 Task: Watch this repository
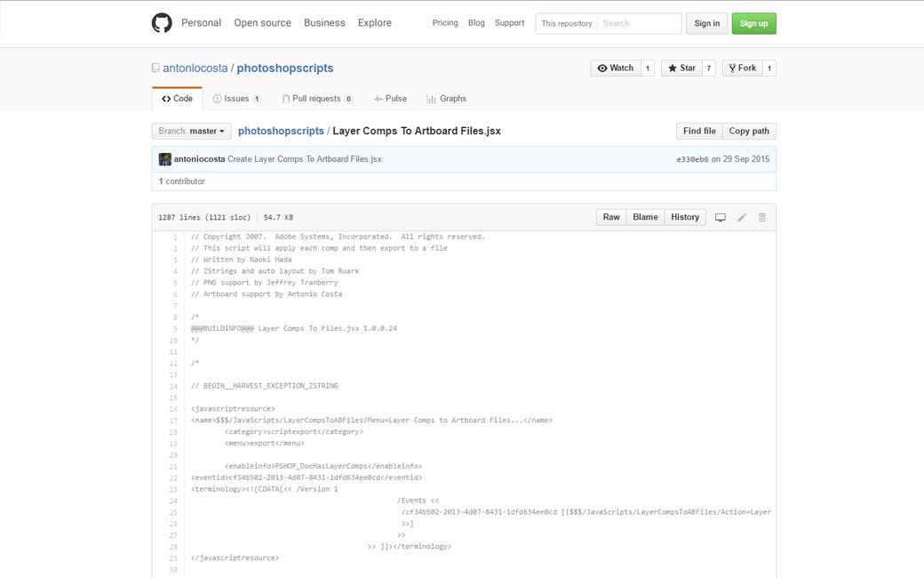pos(616,68)
